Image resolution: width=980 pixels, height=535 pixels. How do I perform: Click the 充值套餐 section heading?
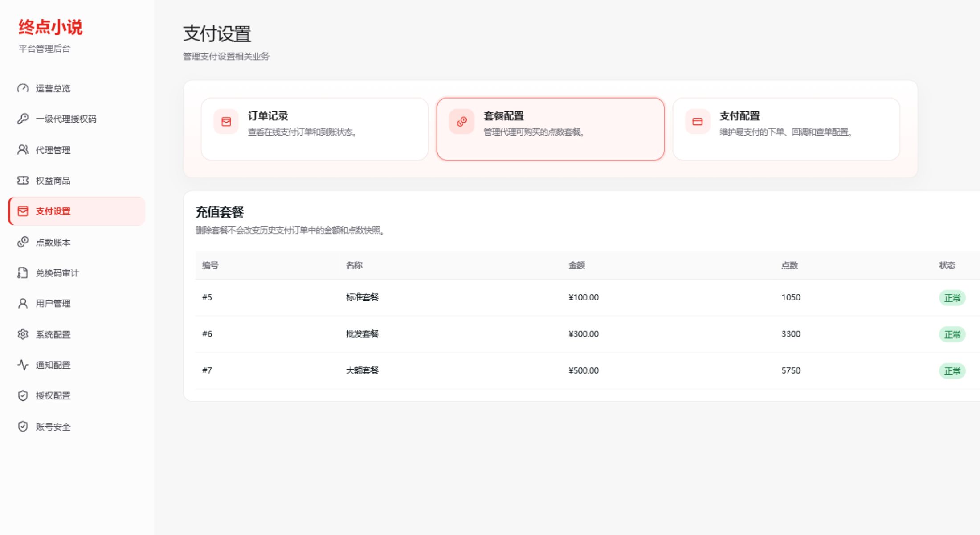click(220, 212)
